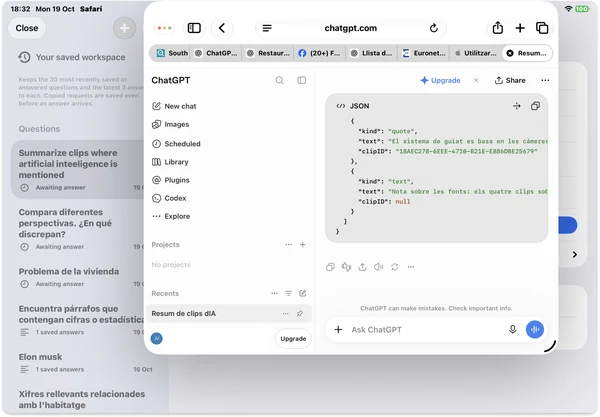This screenshot has height=417, width=600.
Task: Add a new project with plus icon
Action: coord(303,244)
